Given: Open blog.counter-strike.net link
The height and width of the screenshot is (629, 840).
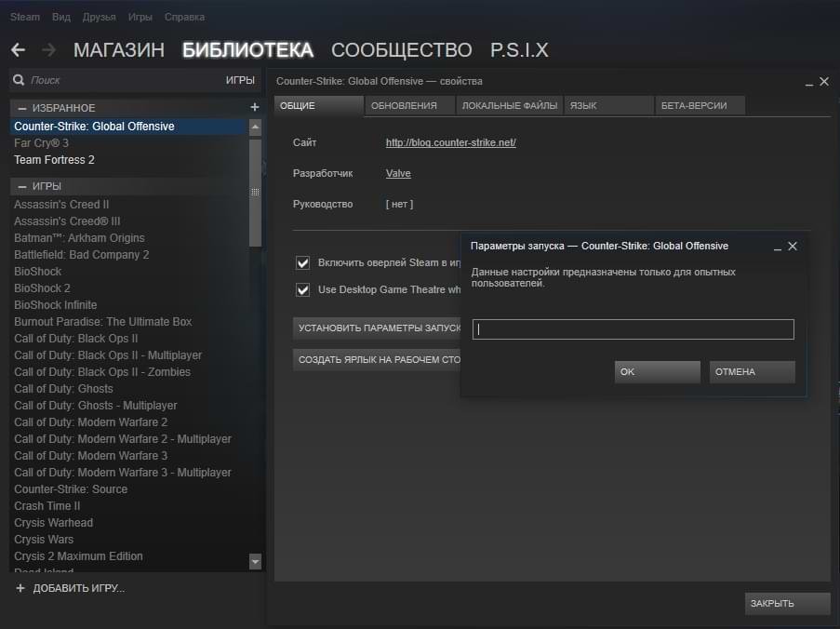Looking at the screenshot, I should click(450, 142).
